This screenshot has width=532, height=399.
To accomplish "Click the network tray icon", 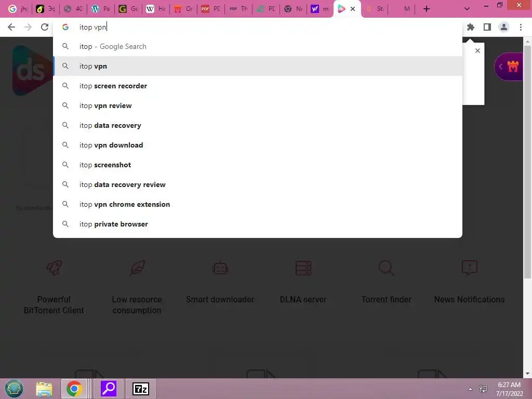I will 483,389.
